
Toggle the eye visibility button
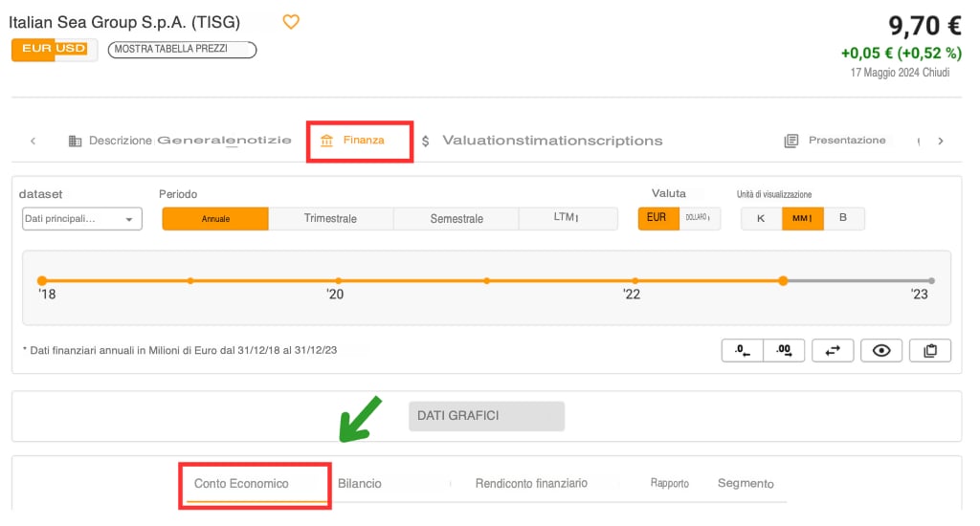(881, 351)
